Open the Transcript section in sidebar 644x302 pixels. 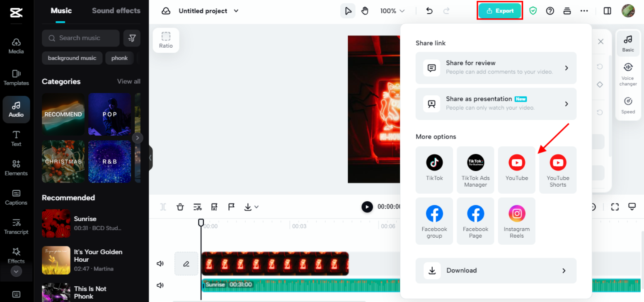point(16,226)
